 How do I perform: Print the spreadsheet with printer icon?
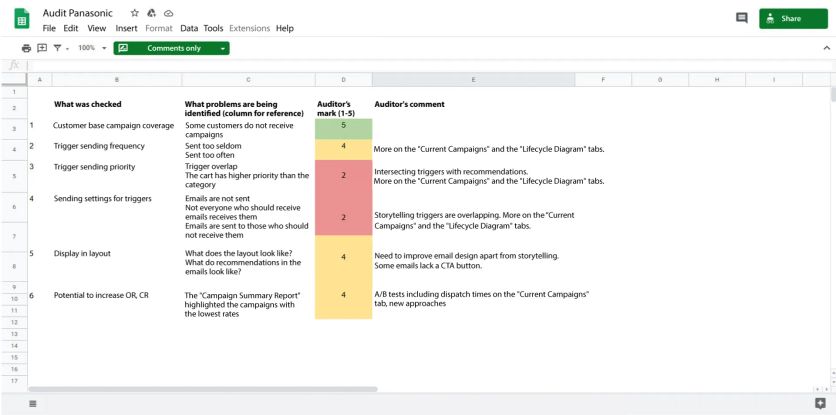(x=26, y=48)
